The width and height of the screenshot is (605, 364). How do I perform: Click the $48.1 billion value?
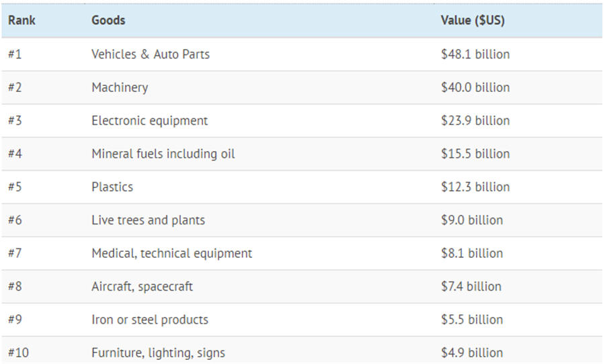pyautogui.click(x=475, y=54)
